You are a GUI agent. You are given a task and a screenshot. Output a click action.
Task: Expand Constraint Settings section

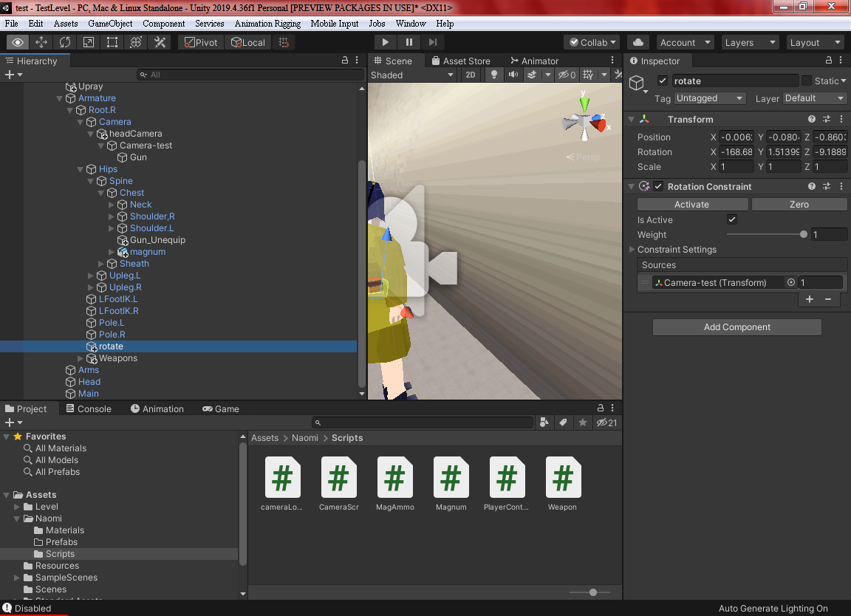632,250
